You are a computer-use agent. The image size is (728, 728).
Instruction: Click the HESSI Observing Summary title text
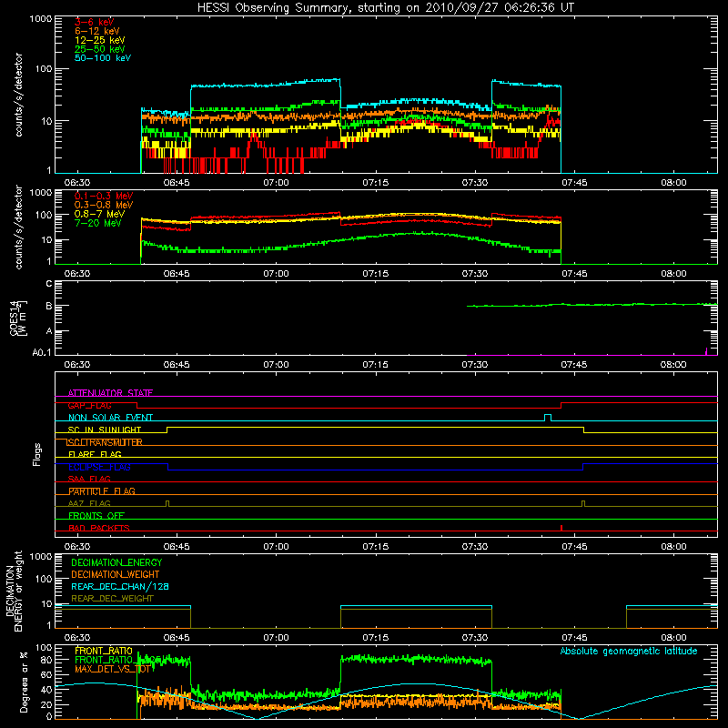click(385, 8)
